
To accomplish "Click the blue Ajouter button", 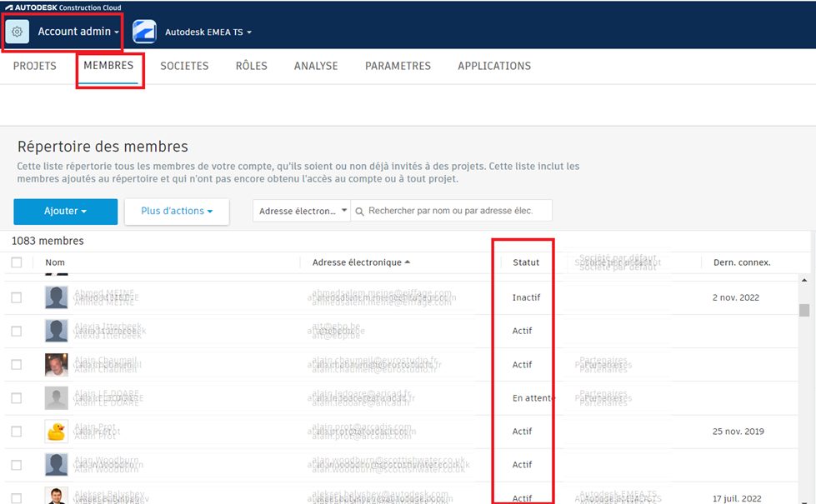I will click(x=66, y=211).
